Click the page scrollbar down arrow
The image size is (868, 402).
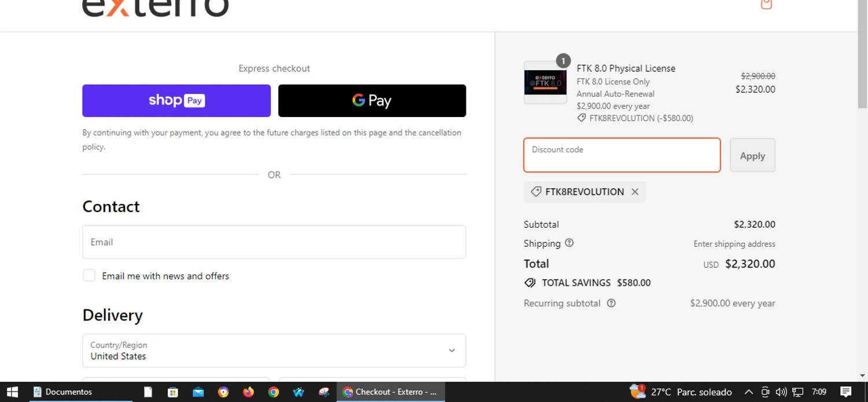click(862, 375)
